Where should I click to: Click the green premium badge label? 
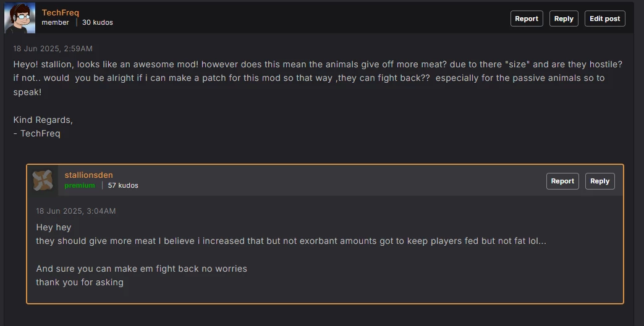coord(80,185)
